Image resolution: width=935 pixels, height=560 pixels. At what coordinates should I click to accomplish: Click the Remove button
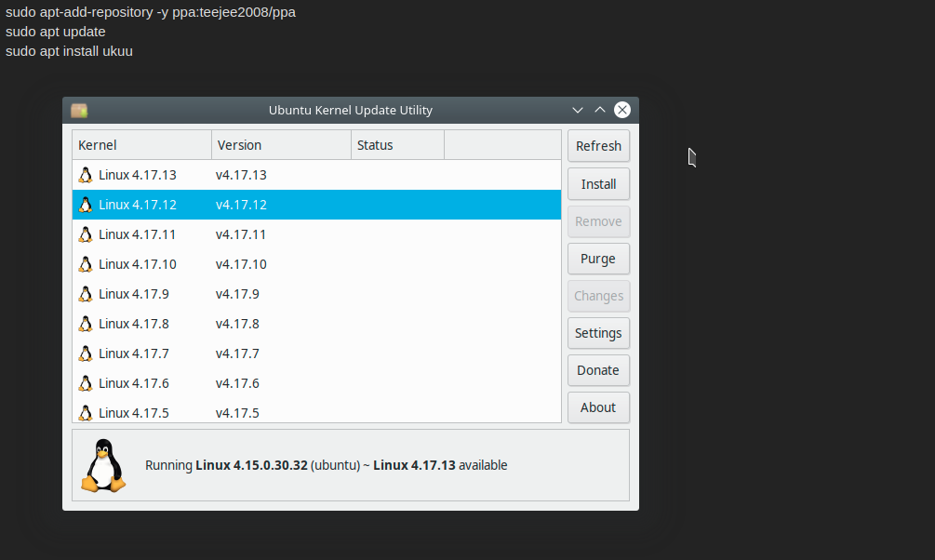click(599, 221)
